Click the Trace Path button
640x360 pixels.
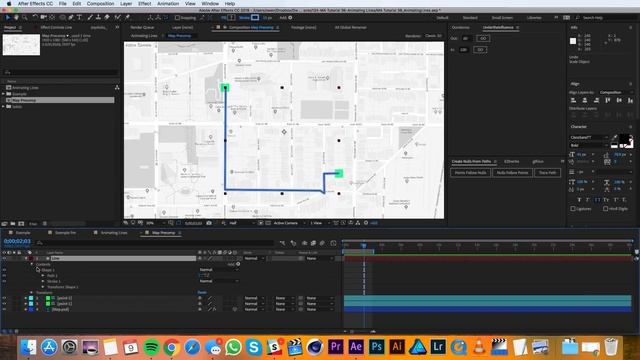tap(547, 173)
